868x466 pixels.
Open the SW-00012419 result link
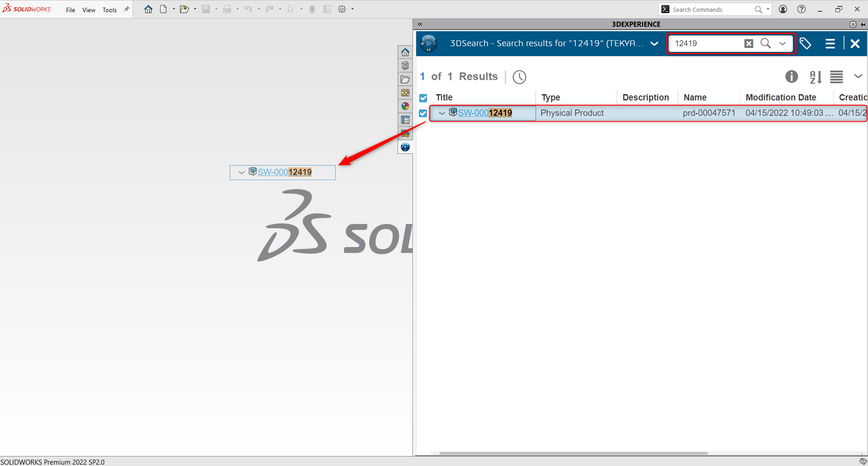tap(481, 113)
